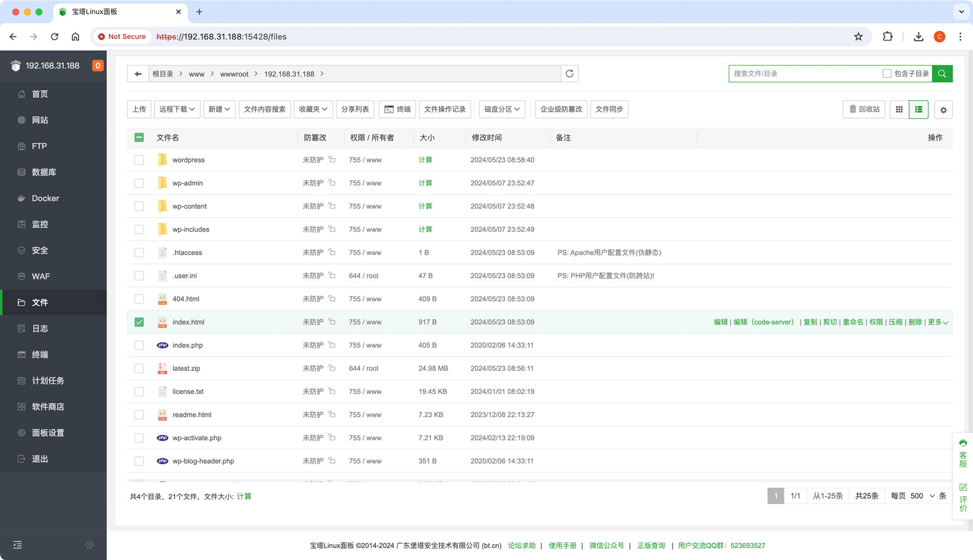Click page 1 in the pagination

(776, 496)
